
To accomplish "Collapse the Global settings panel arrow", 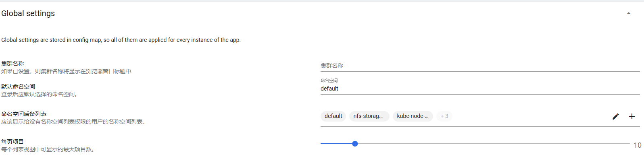I will point(628,13).
